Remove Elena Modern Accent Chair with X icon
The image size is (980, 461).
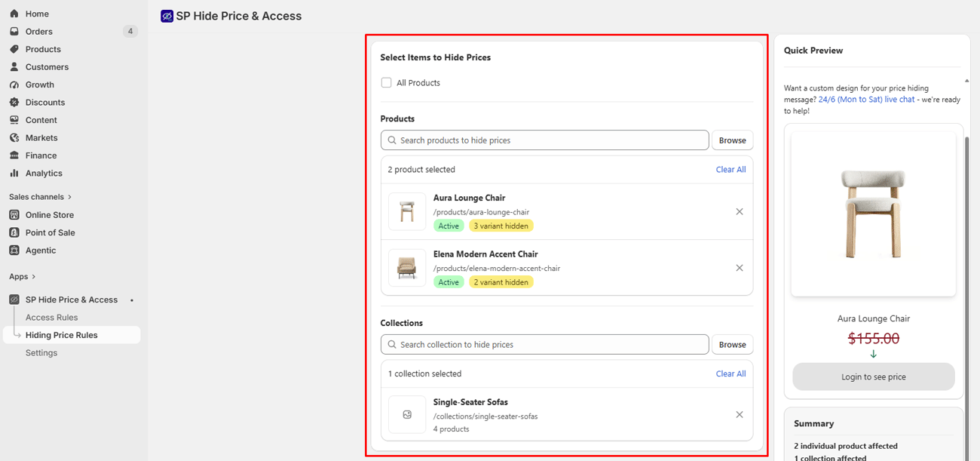click(x=740, y=268)
